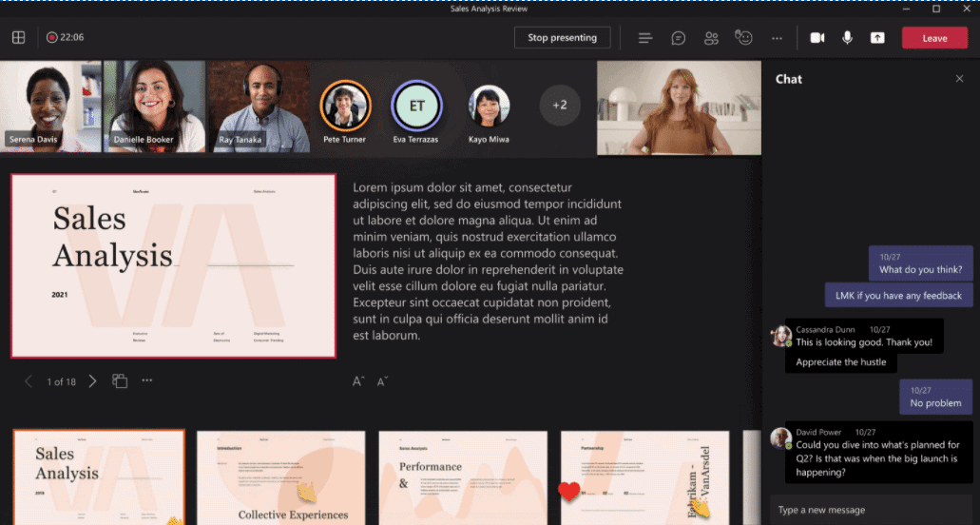This screenshot has width=980, height=525.
Task: Toggle the chat panel icon
Action: 678,38
